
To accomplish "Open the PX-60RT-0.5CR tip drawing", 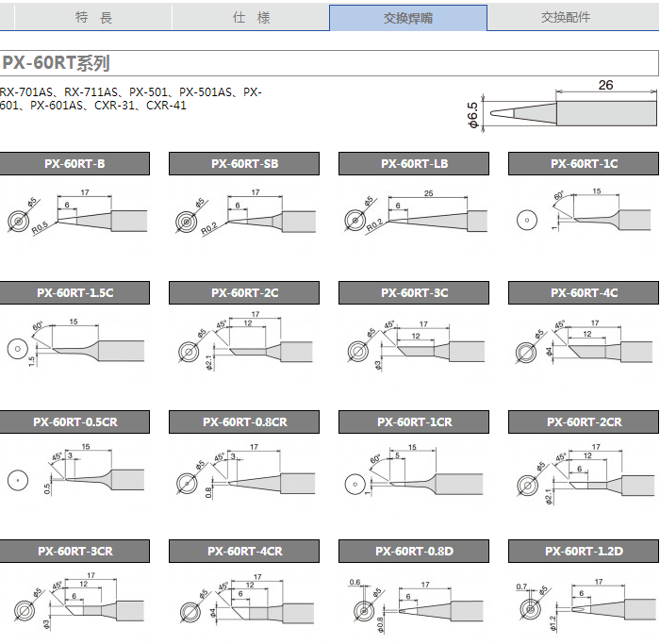I will [x=75, y=469].
